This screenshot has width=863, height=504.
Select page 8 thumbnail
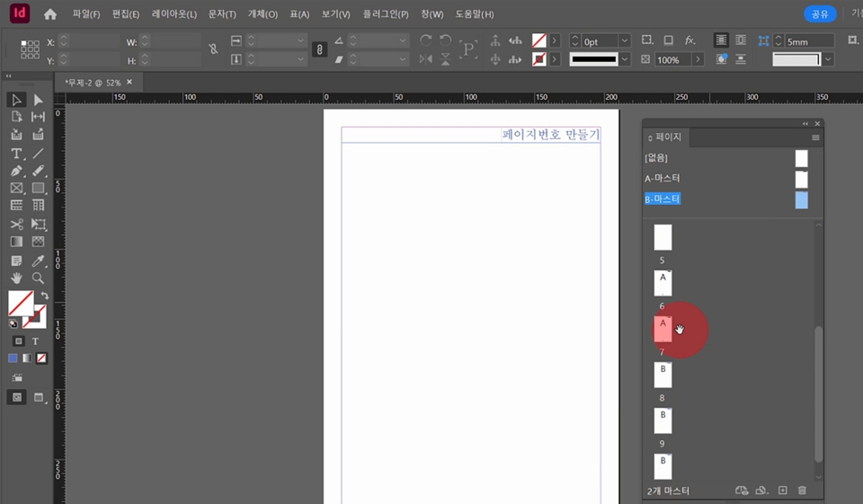tap(663, 375)
